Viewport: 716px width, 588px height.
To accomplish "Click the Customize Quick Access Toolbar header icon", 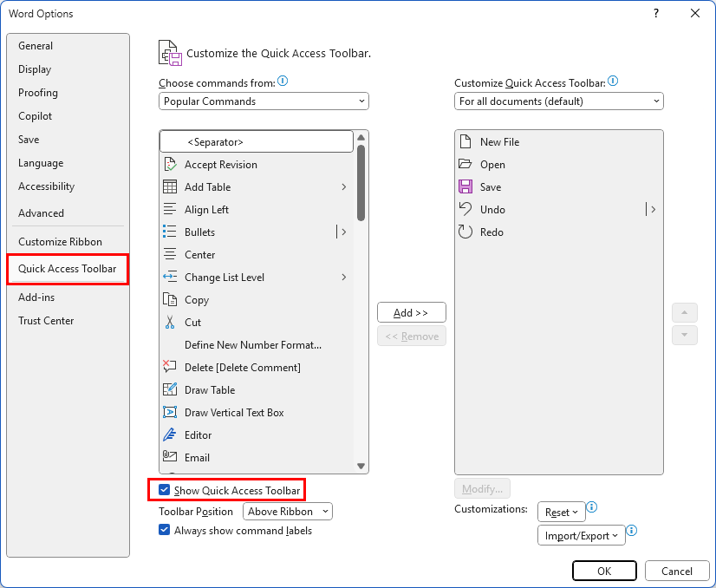I will point(170,53).
